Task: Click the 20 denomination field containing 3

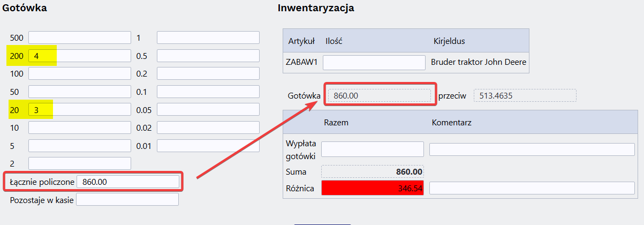Action: coord(79,109)
